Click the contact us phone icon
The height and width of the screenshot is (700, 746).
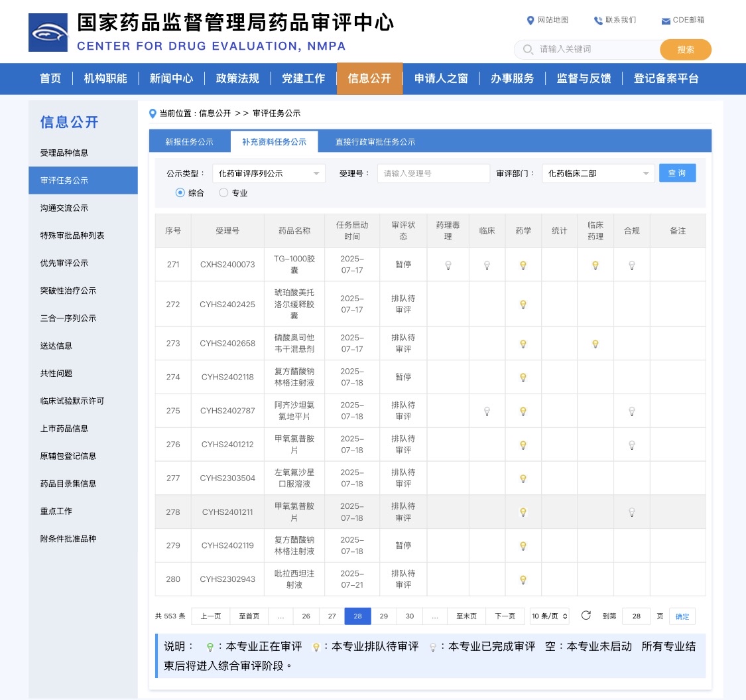(598, 21)
